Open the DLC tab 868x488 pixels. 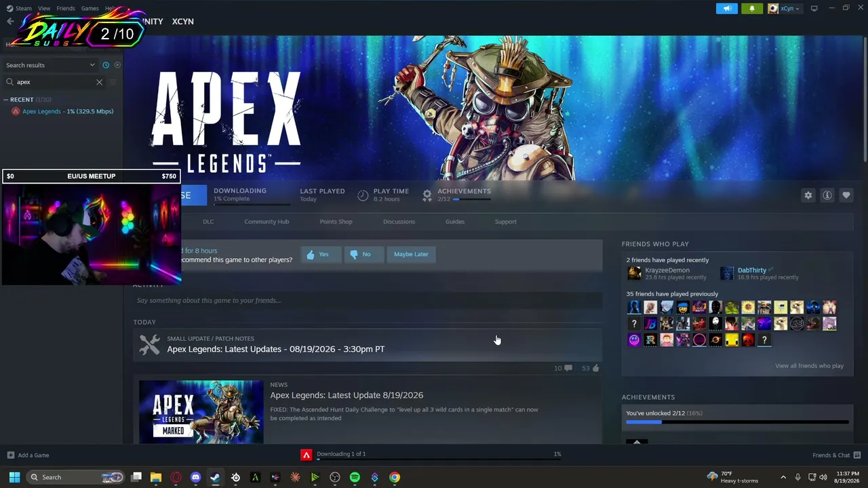(x=208, y=222)
